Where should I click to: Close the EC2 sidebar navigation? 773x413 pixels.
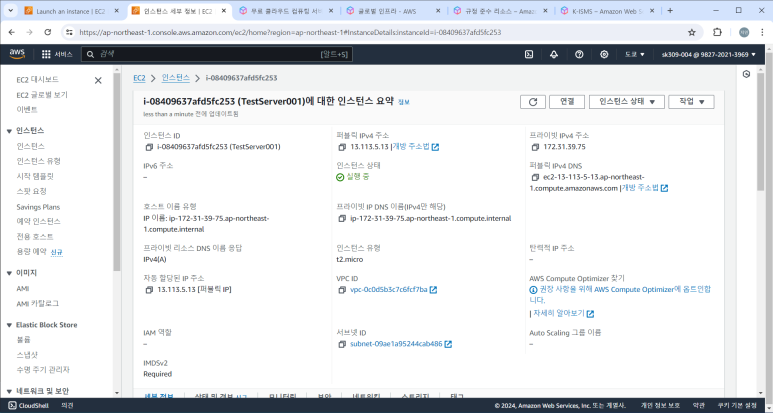coord(98,80)
